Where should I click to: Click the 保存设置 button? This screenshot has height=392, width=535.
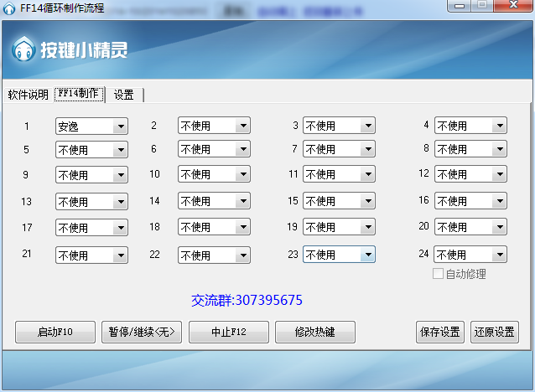pyautogui.click(x=439, y=332)
